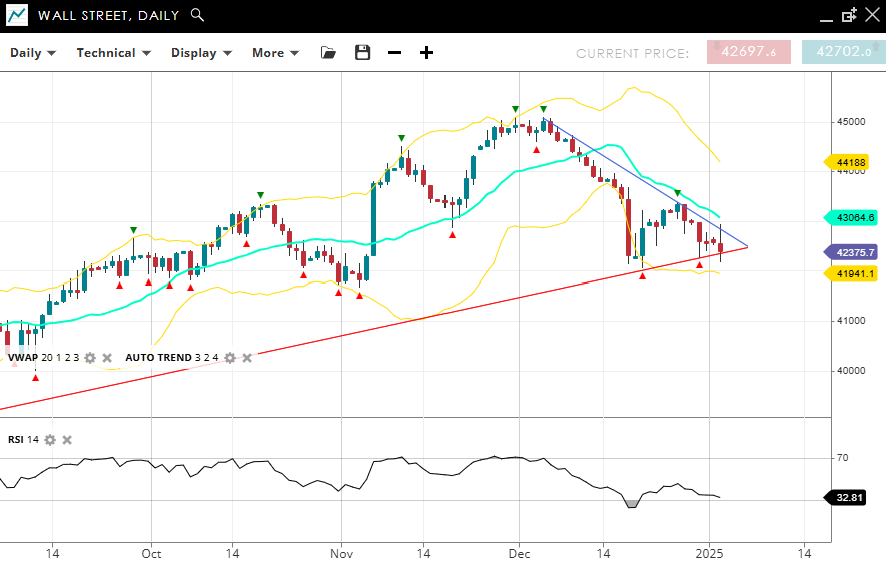
Task: Open AUTO TREND settings gear
Action: (230, 357)
